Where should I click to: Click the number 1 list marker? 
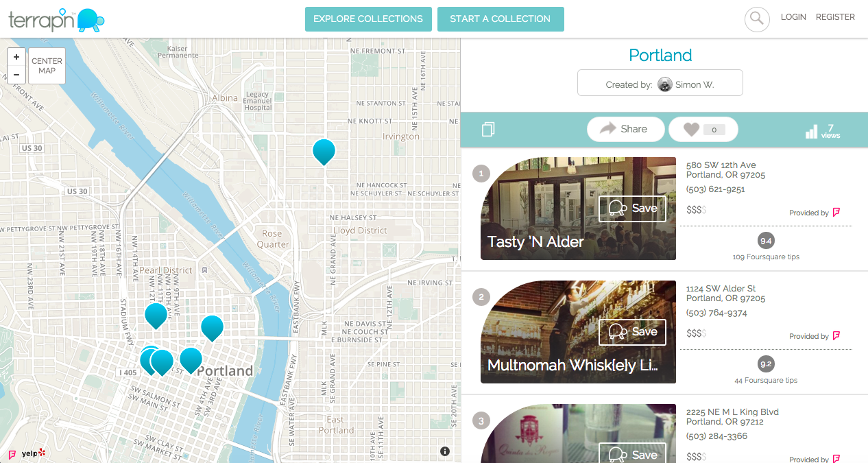click(481, 174)
